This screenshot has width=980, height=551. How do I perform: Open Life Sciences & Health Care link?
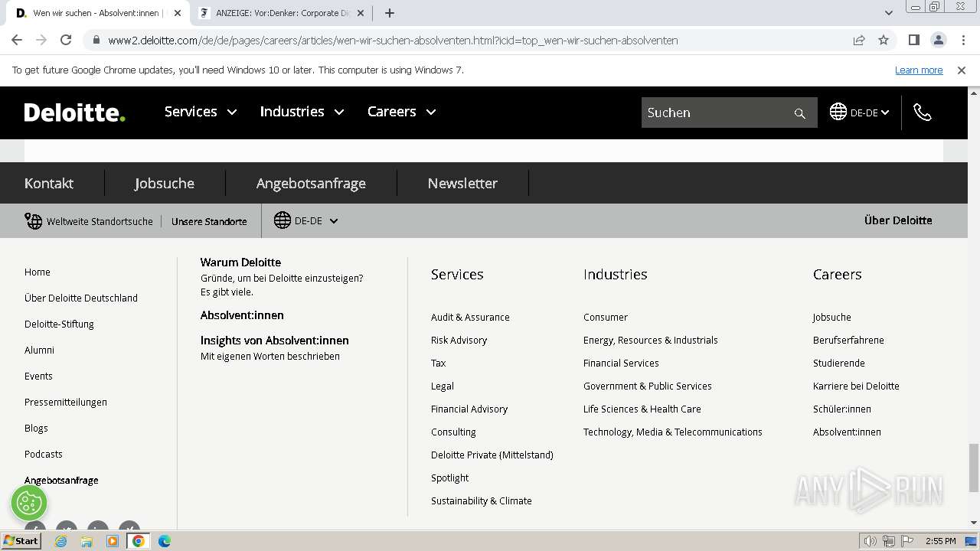(x=642, y=409)
